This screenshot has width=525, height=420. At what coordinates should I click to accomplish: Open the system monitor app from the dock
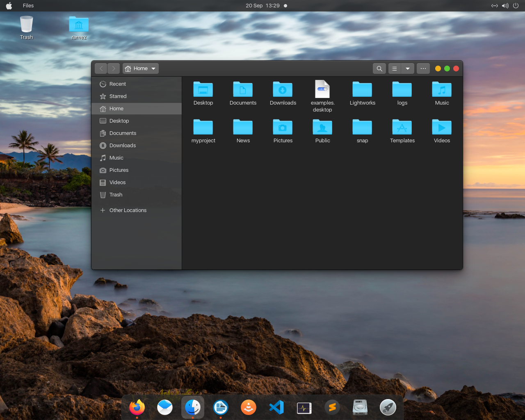tap(304, 407)
